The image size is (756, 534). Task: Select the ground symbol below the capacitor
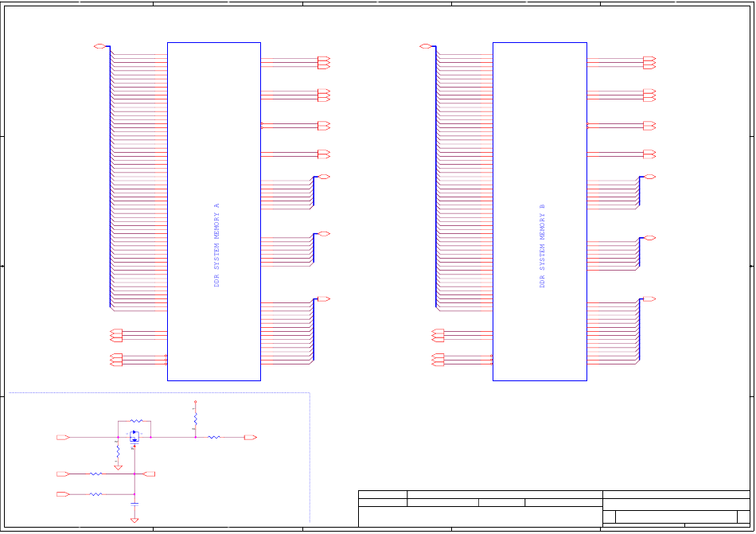pyautogui.click(x=134, y=520)
